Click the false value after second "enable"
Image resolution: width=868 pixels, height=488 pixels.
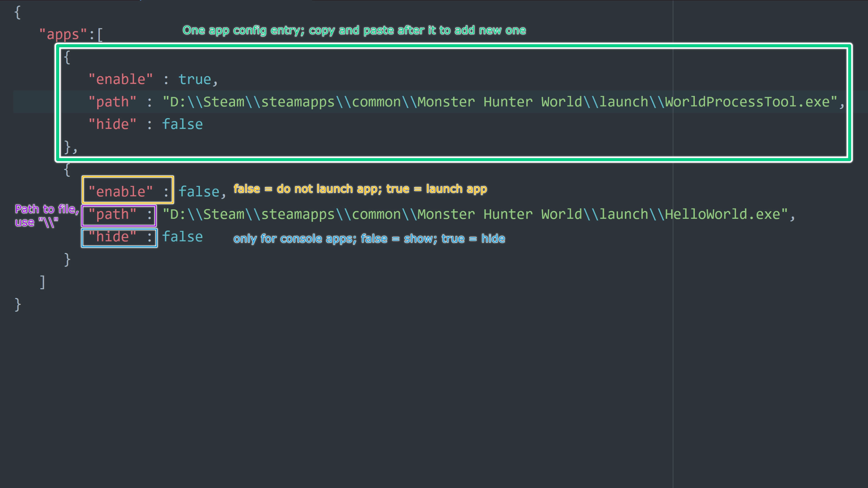pos(199,192)
